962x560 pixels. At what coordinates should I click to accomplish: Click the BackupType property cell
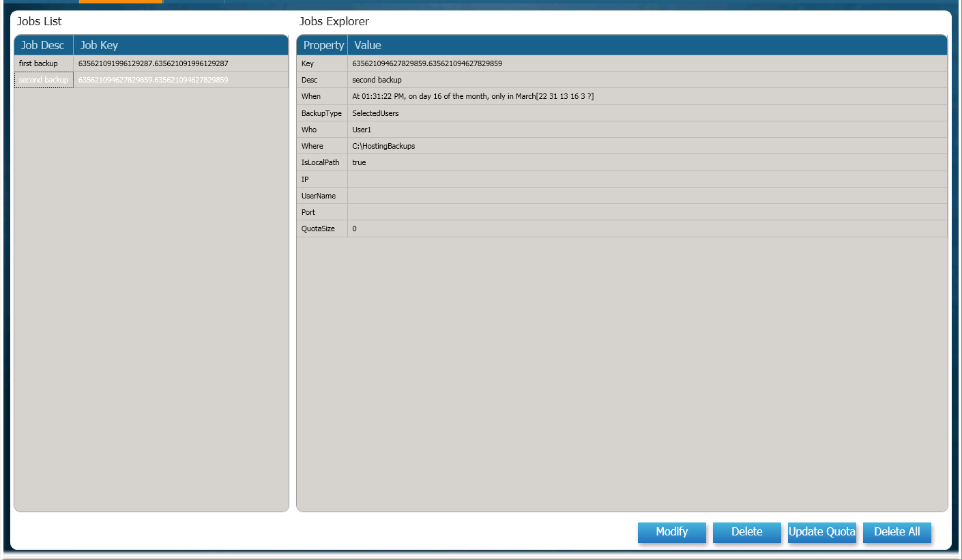point(323,113)
